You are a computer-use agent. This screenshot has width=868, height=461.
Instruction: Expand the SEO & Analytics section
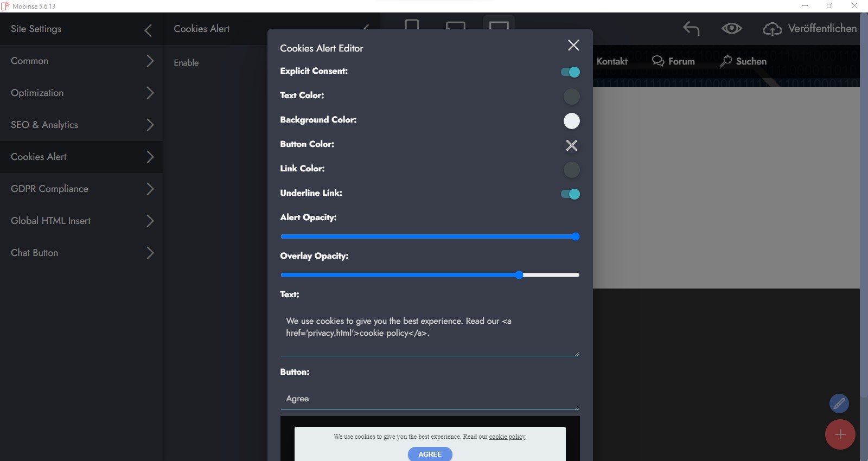pos(150,125)
